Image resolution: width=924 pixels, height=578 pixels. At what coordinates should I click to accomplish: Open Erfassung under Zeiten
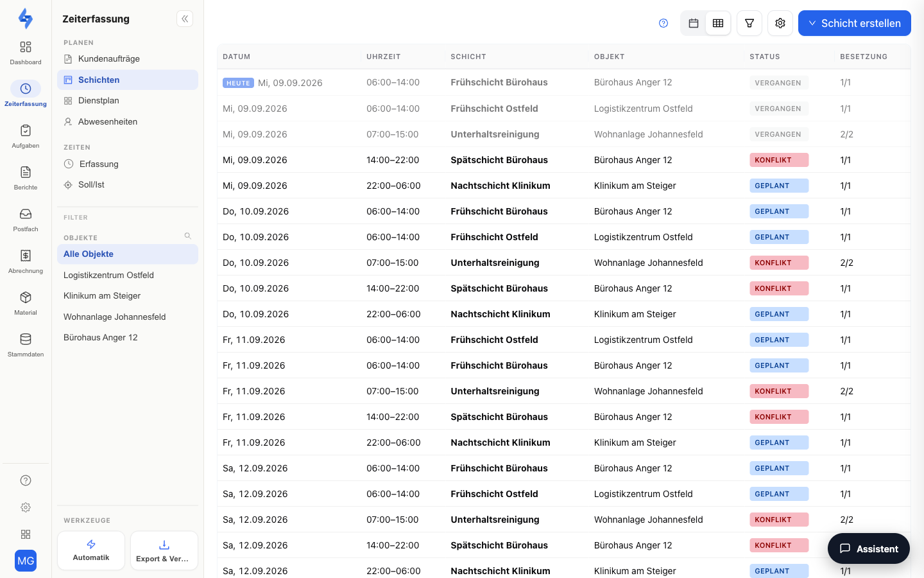point(128,164)
